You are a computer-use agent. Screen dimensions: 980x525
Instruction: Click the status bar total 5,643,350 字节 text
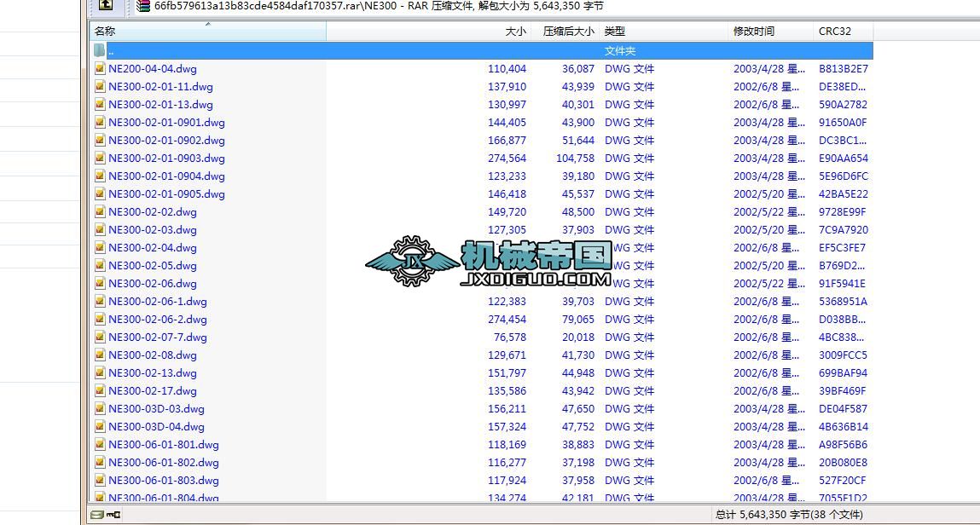tap(789, 515)
